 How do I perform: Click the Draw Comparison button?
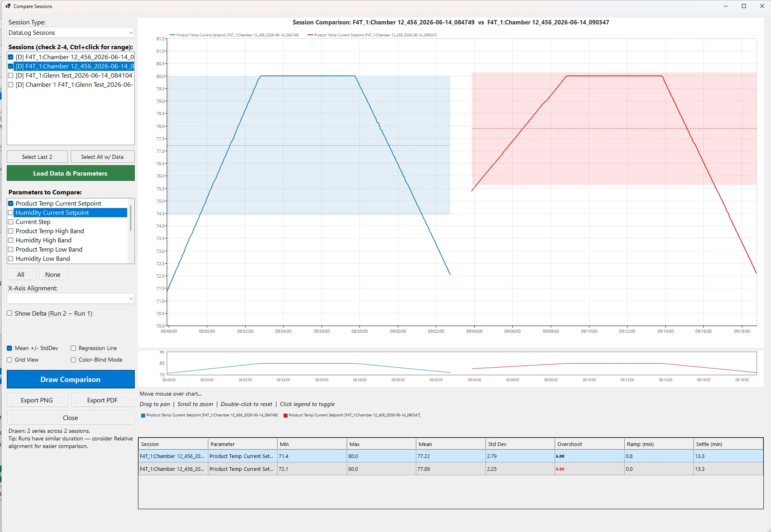tap(70, 379)
